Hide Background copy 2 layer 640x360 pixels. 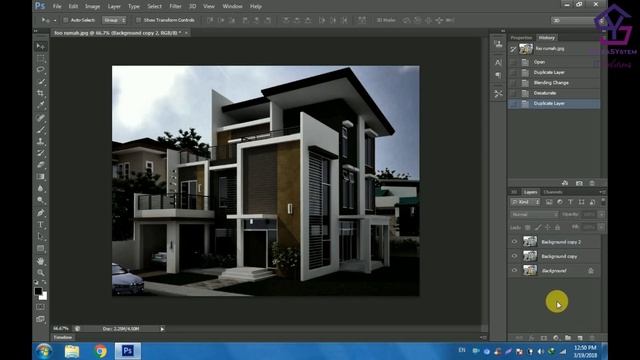514,242
